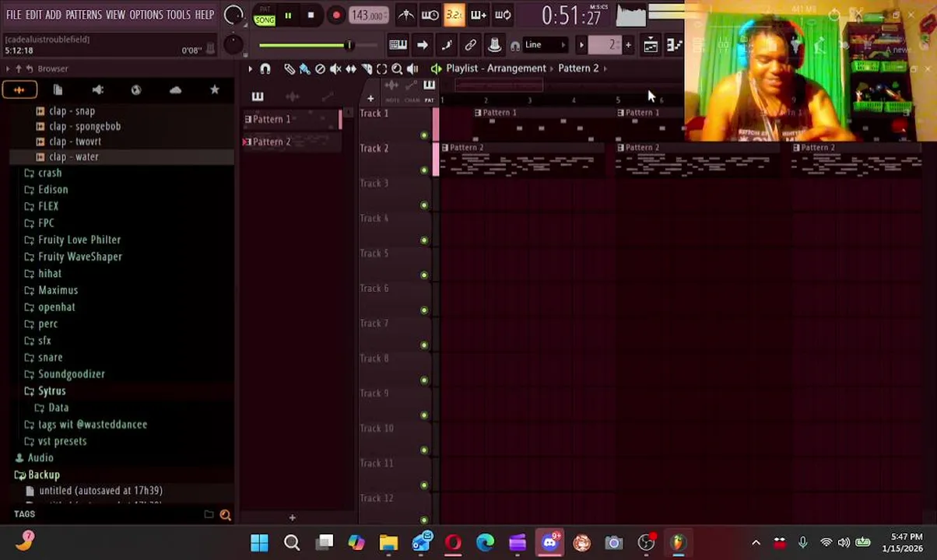The height and width of the screenshot is (560, 937).
Task: Select the Paint brush tool in playlist
Action: (x=304, y=68)
